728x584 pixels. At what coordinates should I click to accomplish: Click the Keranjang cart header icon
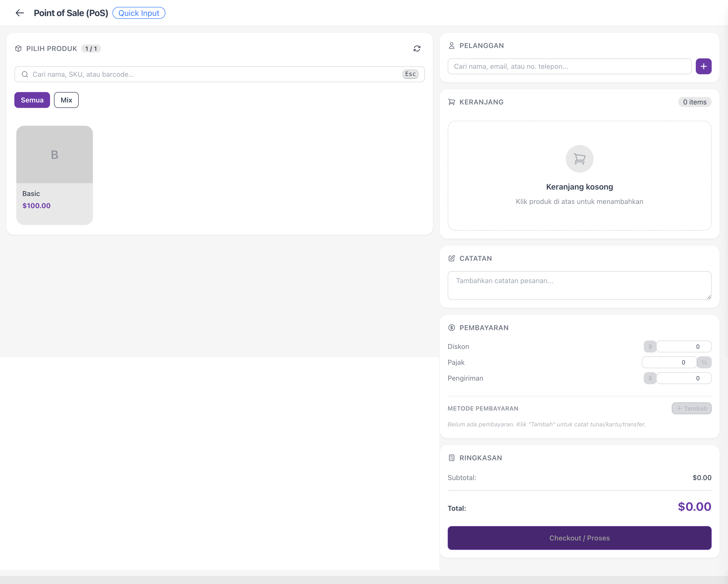tap(451, 102)
